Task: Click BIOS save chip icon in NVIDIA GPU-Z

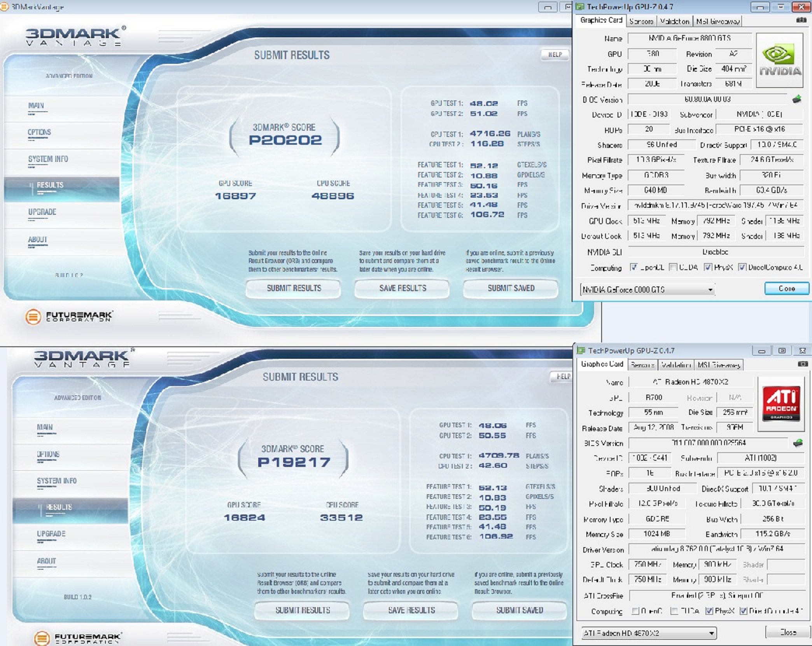Action: coord(797,99)
